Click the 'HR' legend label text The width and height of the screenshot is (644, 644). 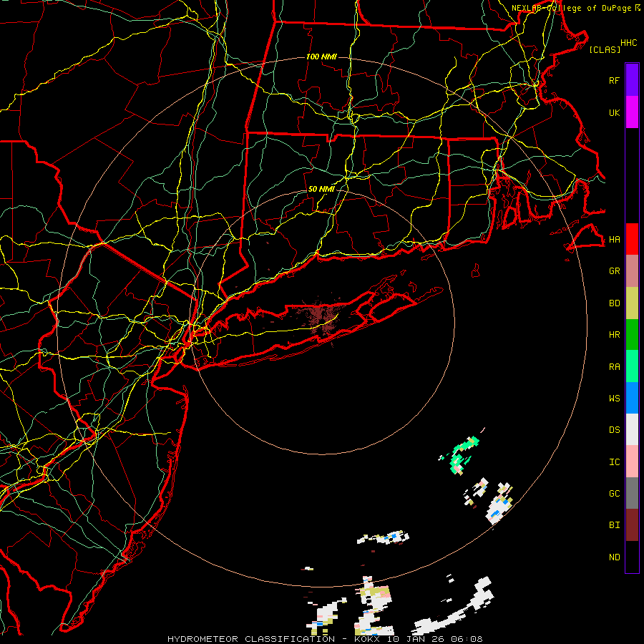pyautogui.click(x=614, y=335)
